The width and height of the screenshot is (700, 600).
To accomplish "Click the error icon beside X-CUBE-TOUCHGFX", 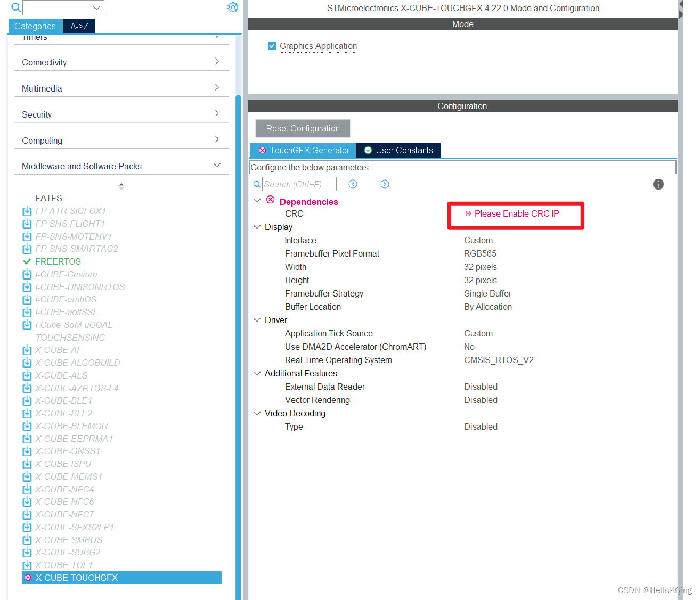I will click(28, 578).
